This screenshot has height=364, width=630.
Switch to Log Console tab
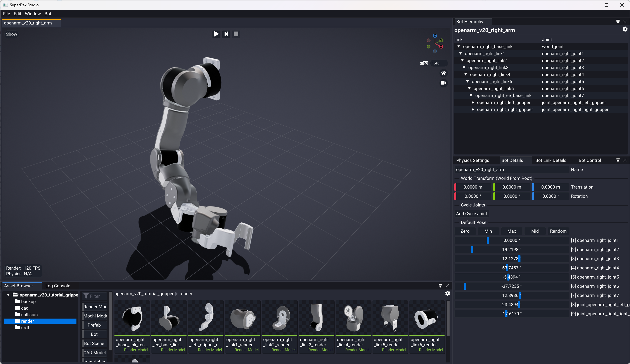(58, 286)
